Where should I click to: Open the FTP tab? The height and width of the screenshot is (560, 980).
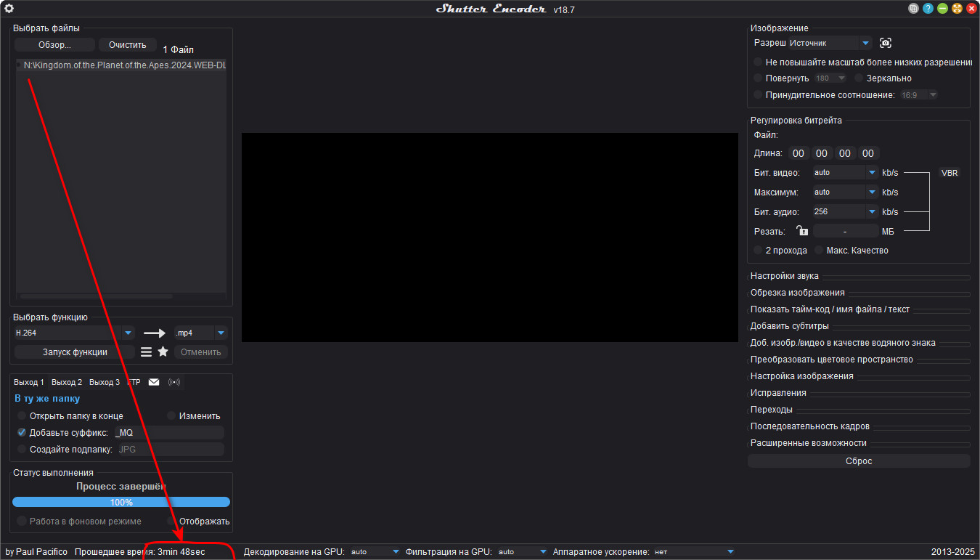(x=134, y=382)
